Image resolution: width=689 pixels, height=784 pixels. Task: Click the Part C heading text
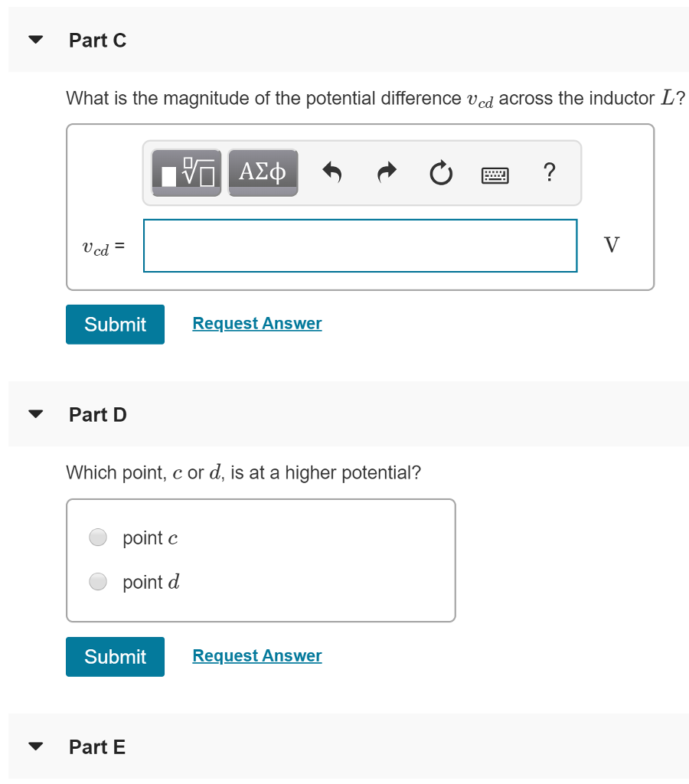[x=98, y=40]
